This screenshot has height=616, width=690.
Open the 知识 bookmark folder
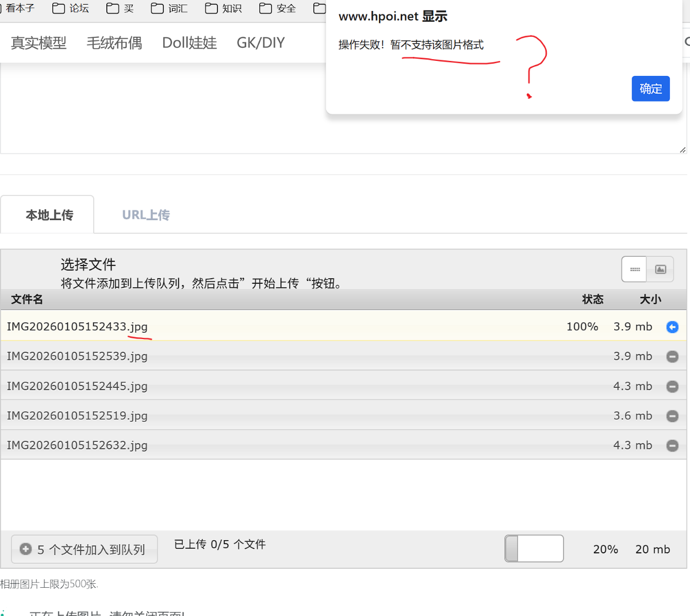coord(224,8)
